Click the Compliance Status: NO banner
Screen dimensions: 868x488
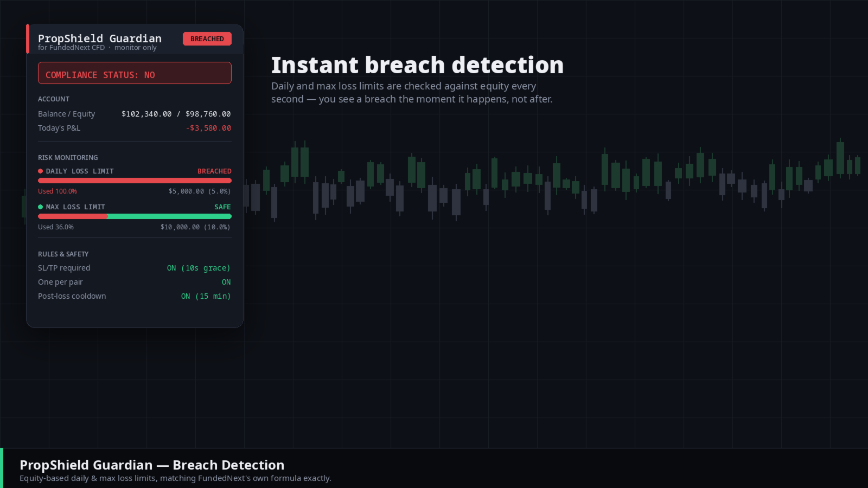[x=135, y=73]
